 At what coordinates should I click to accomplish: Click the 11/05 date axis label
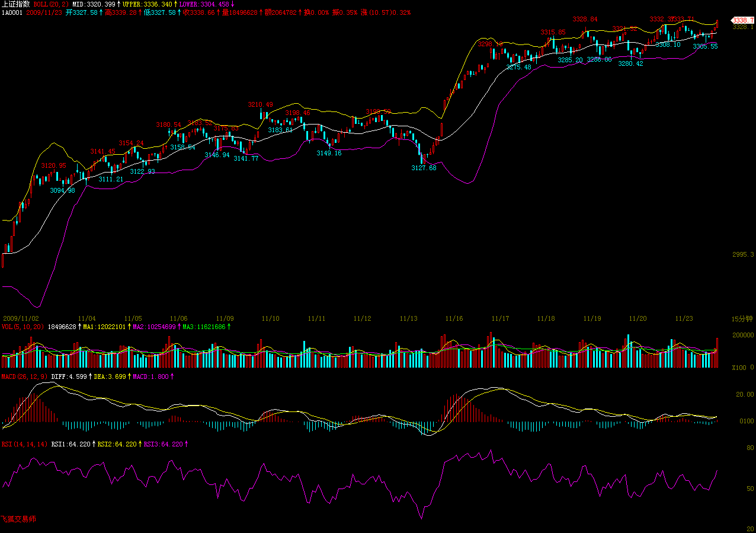click(133, 318)
